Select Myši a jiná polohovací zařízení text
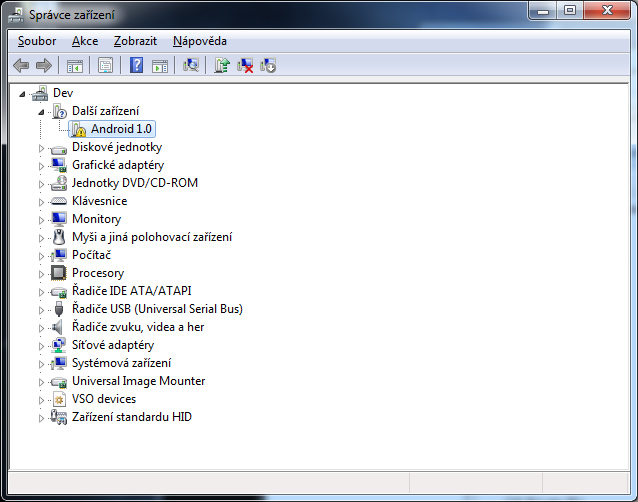 point(152,237)
